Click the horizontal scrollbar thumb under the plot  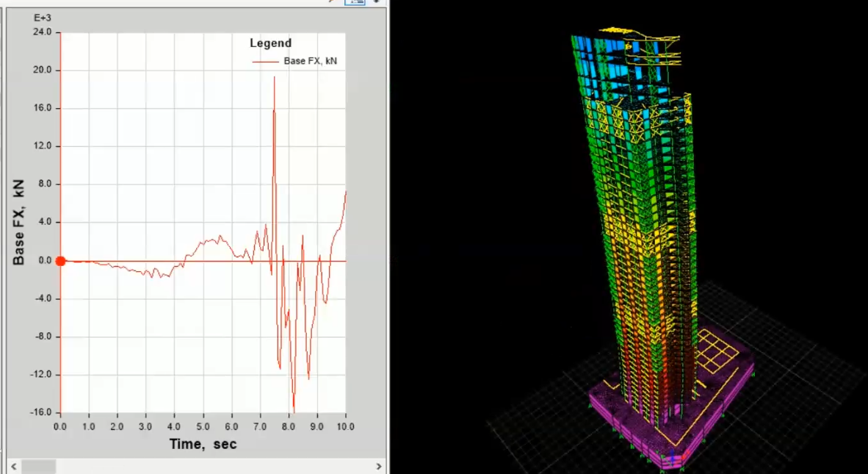(39, 467)
